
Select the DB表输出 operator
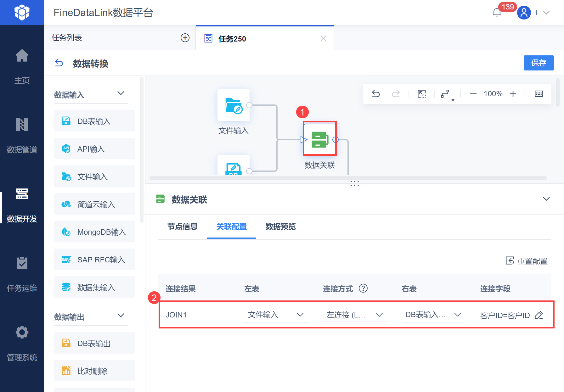tap(95, 343)
